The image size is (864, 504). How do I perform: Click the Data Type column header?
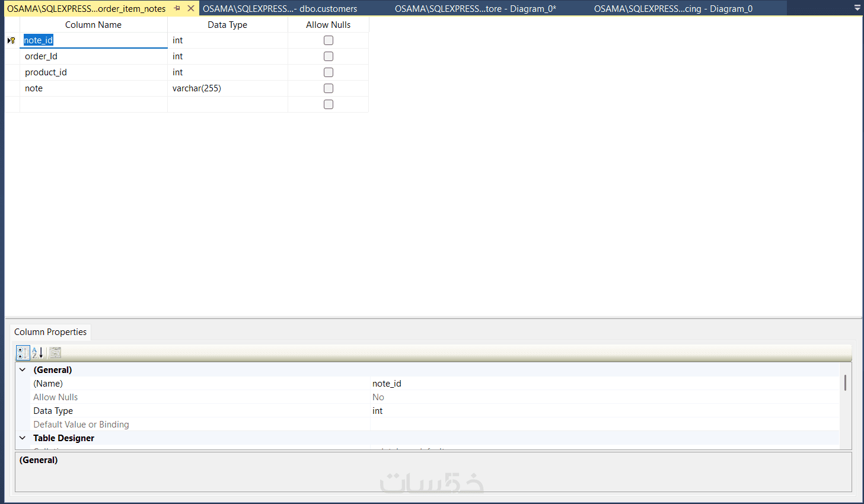228,25
